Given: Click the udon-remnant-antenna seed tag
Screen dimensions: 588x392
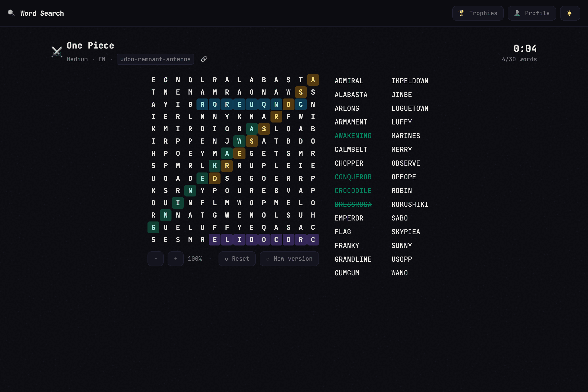Looking at the screenshot, I should pos(155,59).
